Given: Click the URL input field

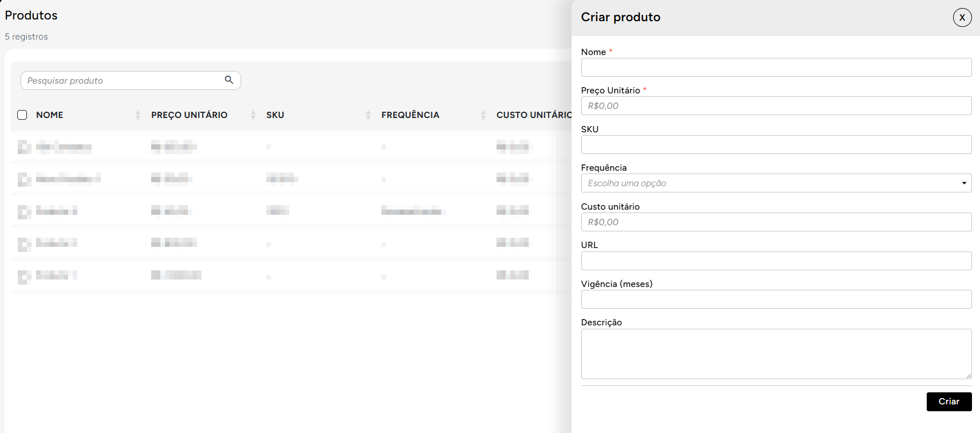Looking at the screenshot, I should [x=776, y=261].
